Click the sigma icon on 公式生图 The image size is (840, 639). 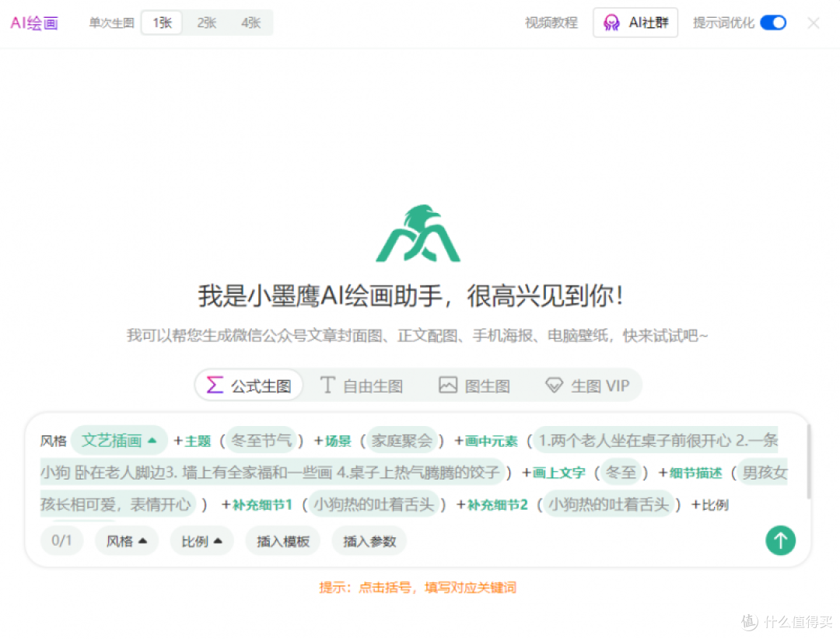tap(215, 385)
